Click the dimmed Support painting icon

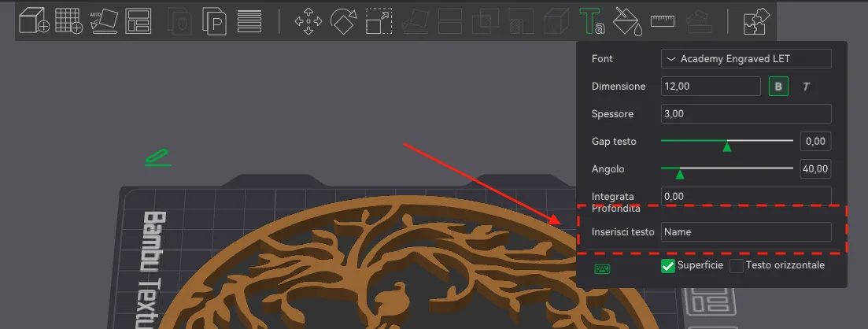pos(521,21)
